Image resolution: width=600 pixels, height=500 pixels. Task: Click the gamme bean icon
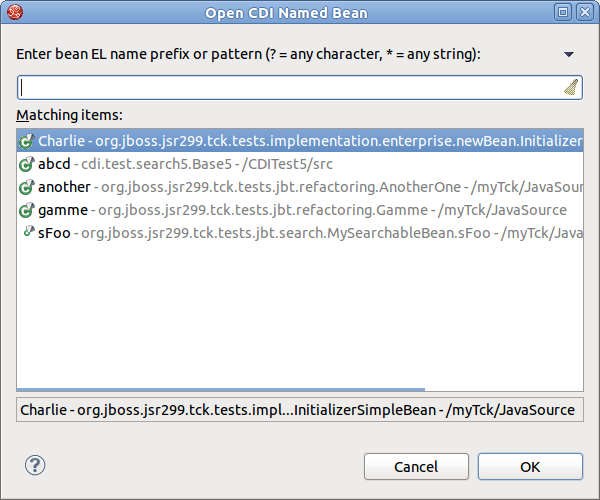[27, 210]
